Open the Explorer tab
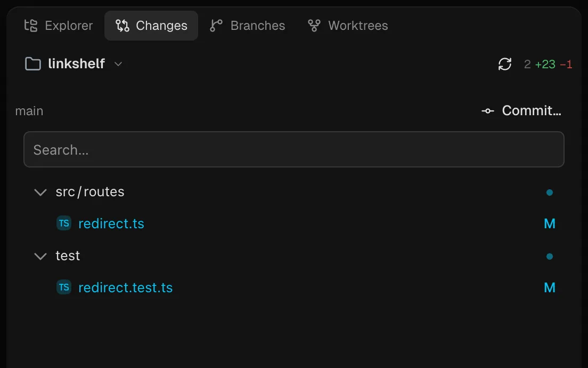 point(58,26)
